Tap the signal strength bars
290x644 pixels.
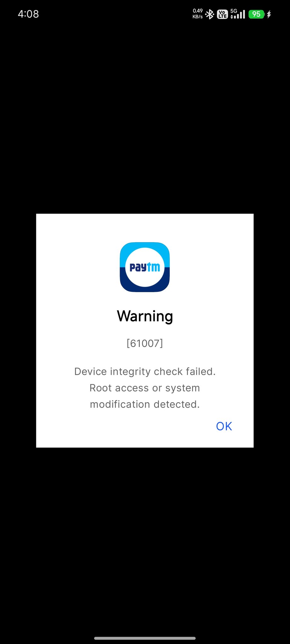240,14
